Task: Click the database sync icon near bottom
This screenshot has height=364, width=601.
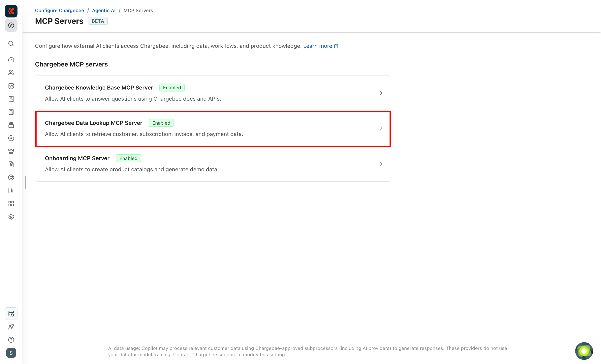Action: [x=11, y=314]
